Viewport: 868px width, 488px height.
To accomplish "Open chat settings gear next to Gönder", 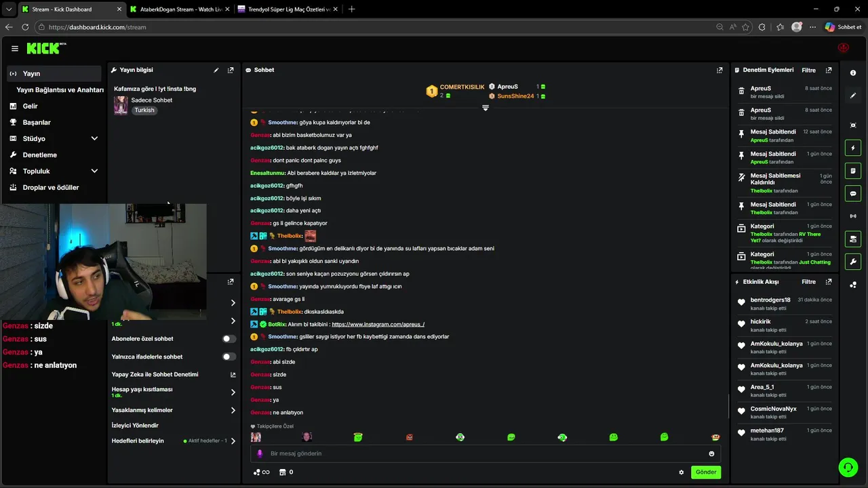I will pyautogui.click(x=682, y=472).
